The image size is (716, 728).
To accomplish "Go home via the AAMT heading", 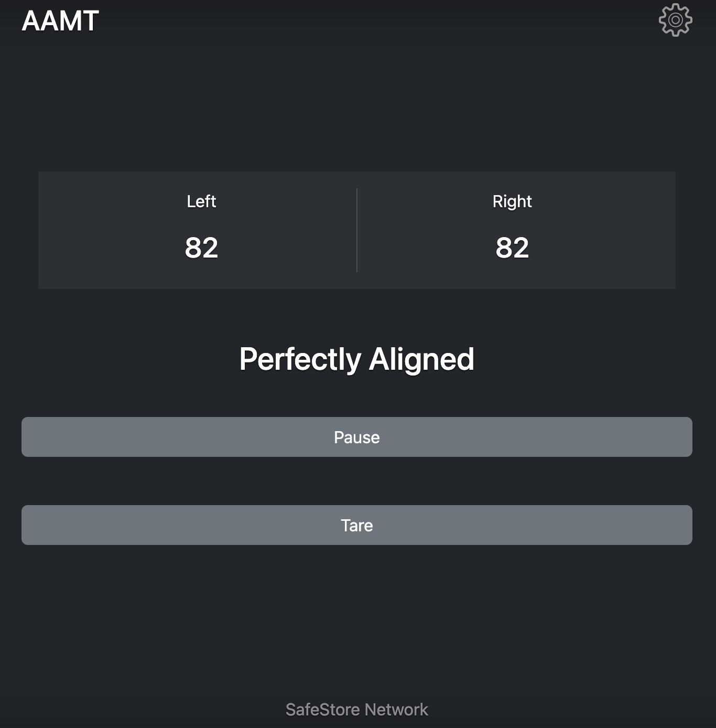I will (60, 21).
